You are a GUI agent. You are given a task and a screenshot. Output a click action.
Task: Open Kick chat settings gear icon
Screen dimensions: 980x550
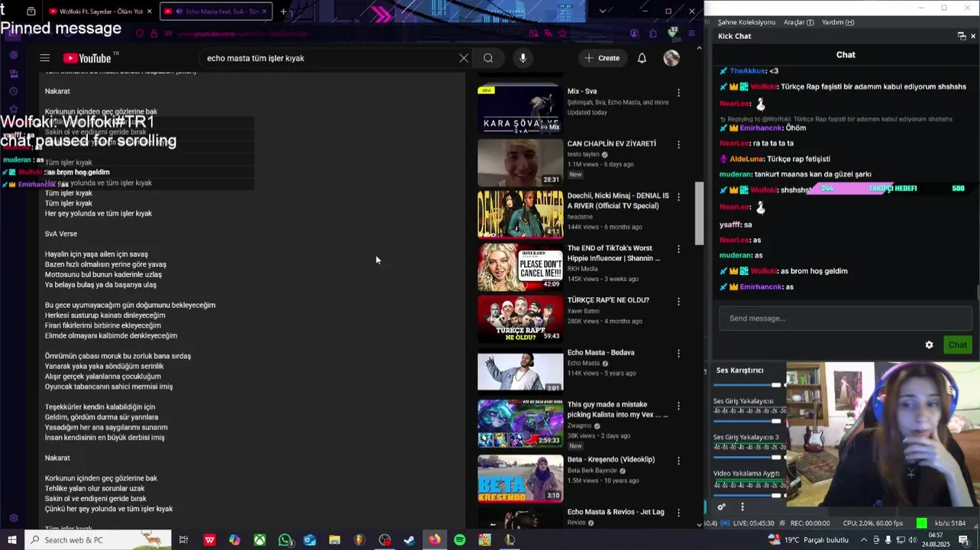click(x=929, y=345)
